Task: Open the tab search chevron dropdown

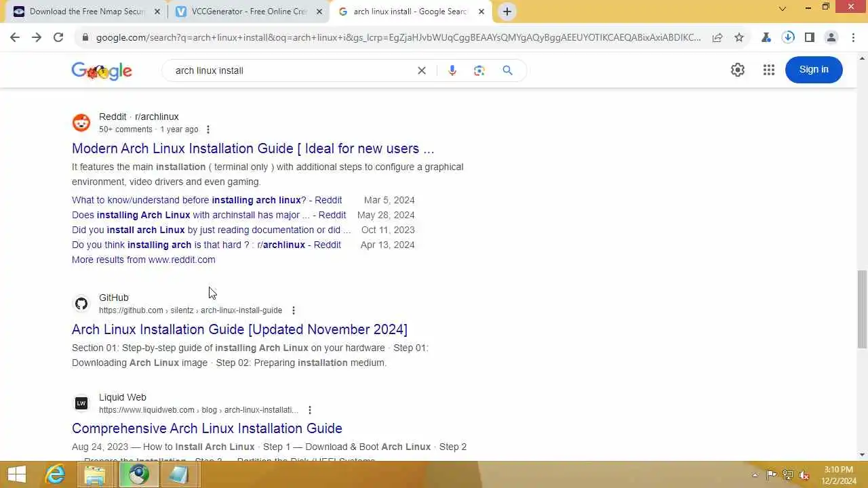Action: [783, 9]
